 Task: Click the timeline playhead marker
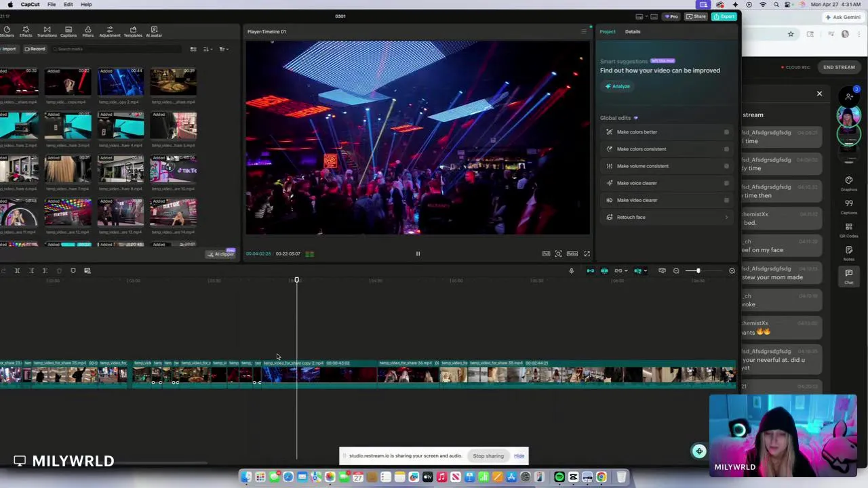(x=296, y=281)
